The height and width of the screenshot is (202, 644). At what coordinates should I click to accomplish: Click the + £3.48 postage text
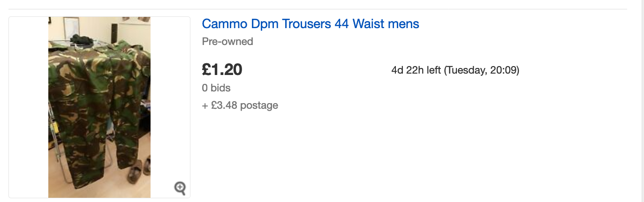point(240,105)
